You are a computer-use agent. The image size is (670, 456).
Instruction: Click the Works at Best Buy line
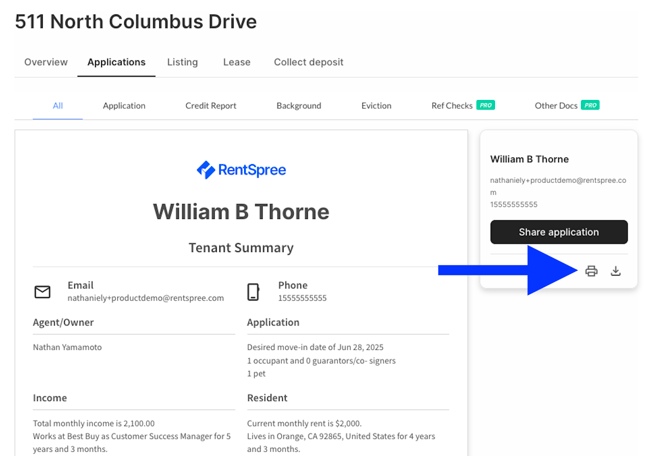(x=132, y=443)
